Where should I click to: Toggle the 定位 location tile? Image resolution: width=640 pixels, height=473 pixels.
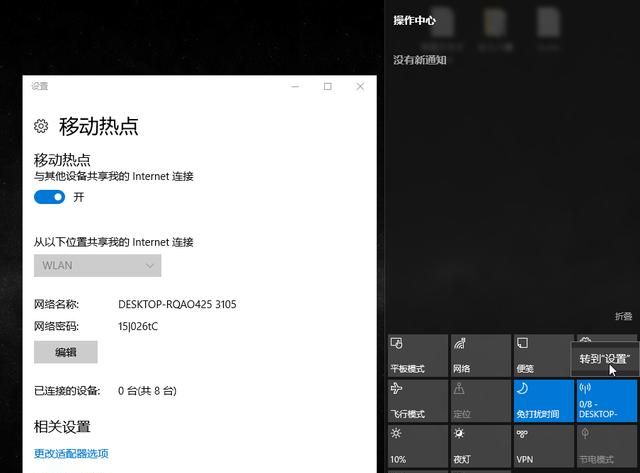click(481, 401)
